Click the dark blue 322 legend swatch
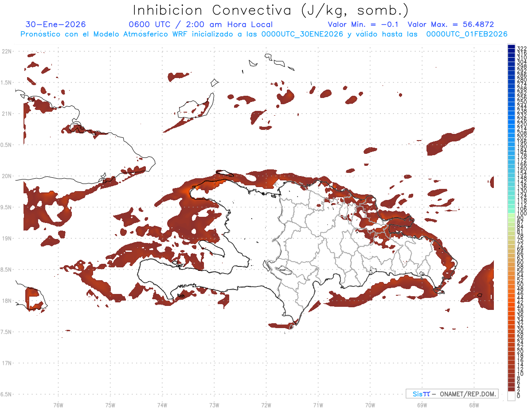 coord(511,47)
